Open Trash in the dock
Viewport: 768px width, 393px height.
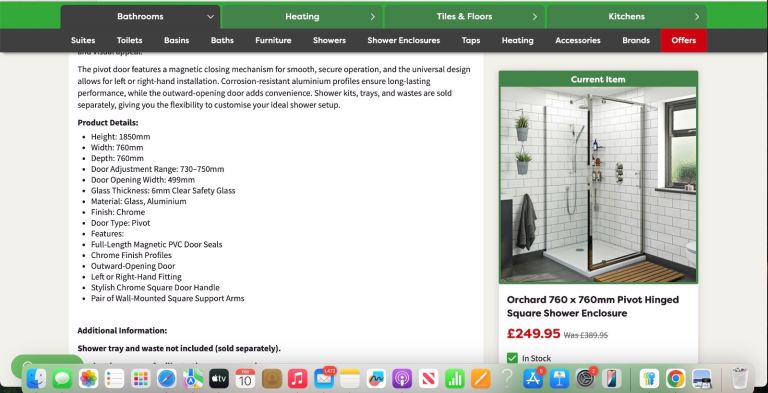pyautogui.click(x=740, y=378)
